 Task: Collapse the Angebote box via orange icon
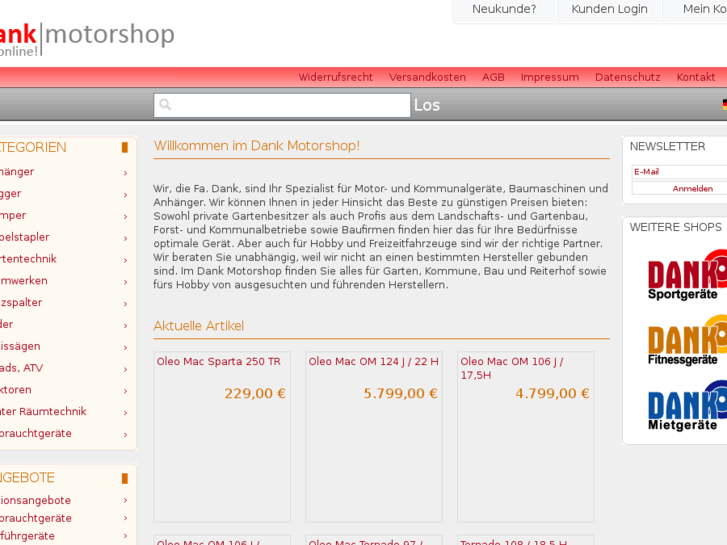pos(125,478)
